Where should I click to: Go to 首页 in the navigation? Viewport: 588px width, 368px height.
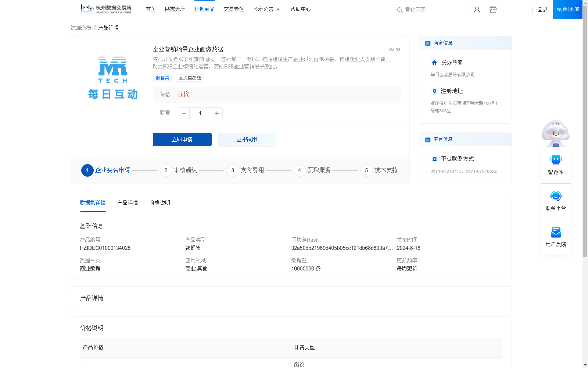pyautogui.click(x=151, y=9)
